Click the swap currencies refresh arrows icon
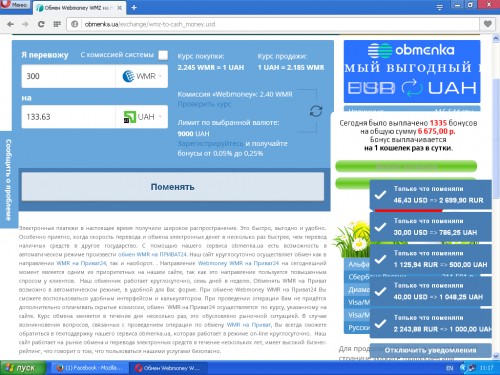Screen dimensions: 500x375 (x=316, y=111)
